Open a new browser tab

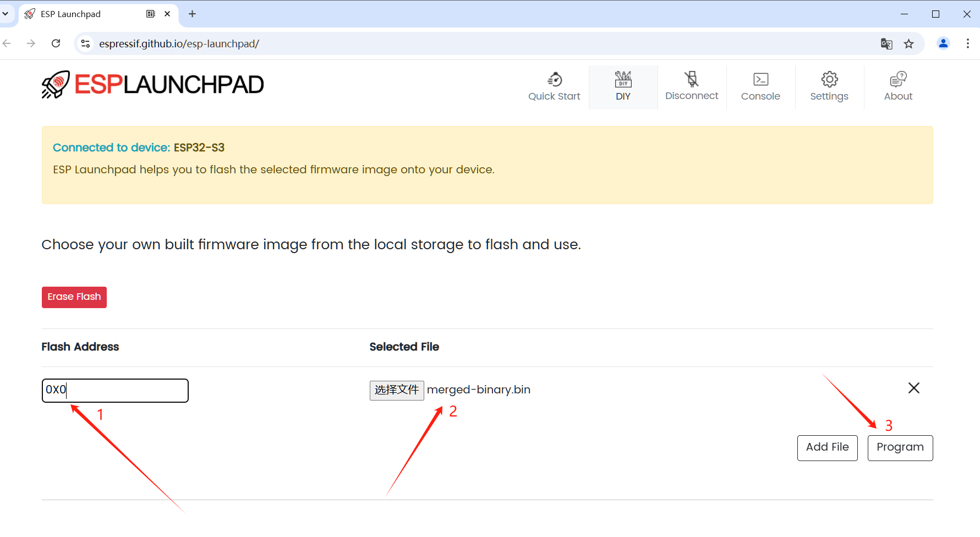click(192, 14)
